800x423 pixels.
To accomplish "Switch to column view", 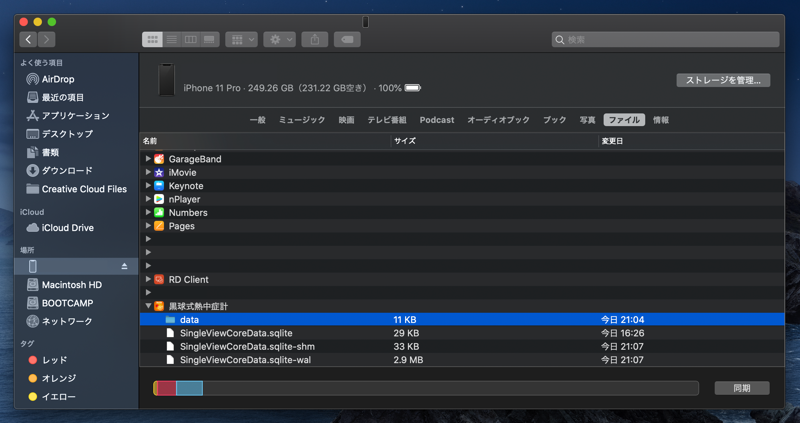I will [190, 39].
